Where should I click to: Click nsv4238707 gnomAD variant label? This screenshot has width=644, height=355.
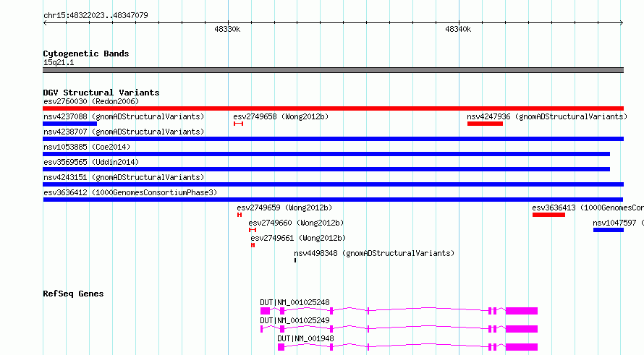tap(124, 132)
